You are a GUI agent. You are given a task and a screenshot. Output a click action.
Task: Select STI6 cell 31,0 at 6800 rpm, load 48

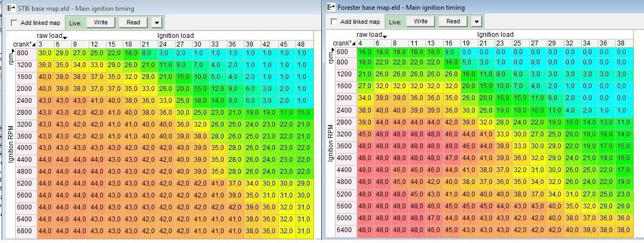(304, 231)
